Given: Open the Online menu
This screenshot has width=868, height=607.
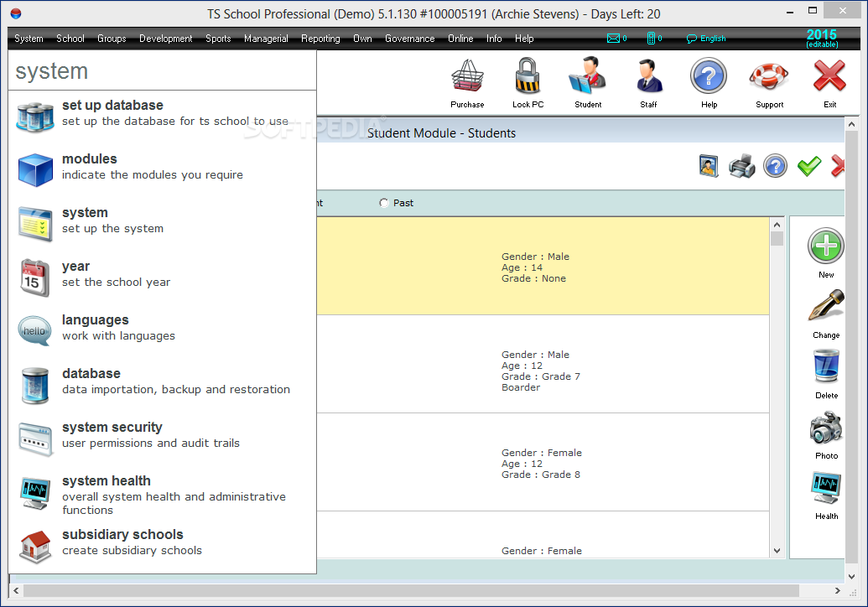Looking at the screenshot, I should [x=460, y=39].
